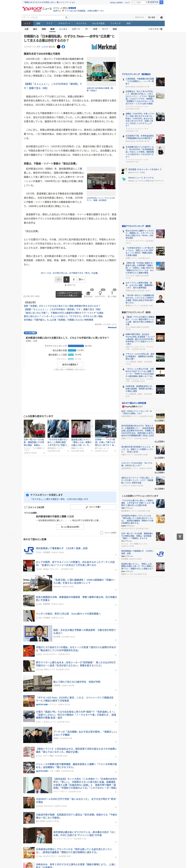Select current page 1 button
Viewport: 186px width, 868px height.
point(66,279)
